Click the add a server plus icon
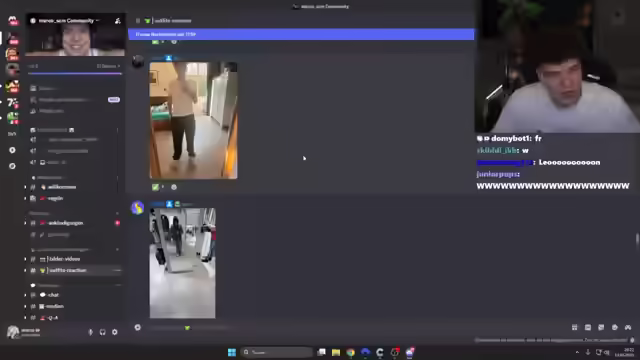This screenshot has height=360, width=640. (x=12, y=150)
